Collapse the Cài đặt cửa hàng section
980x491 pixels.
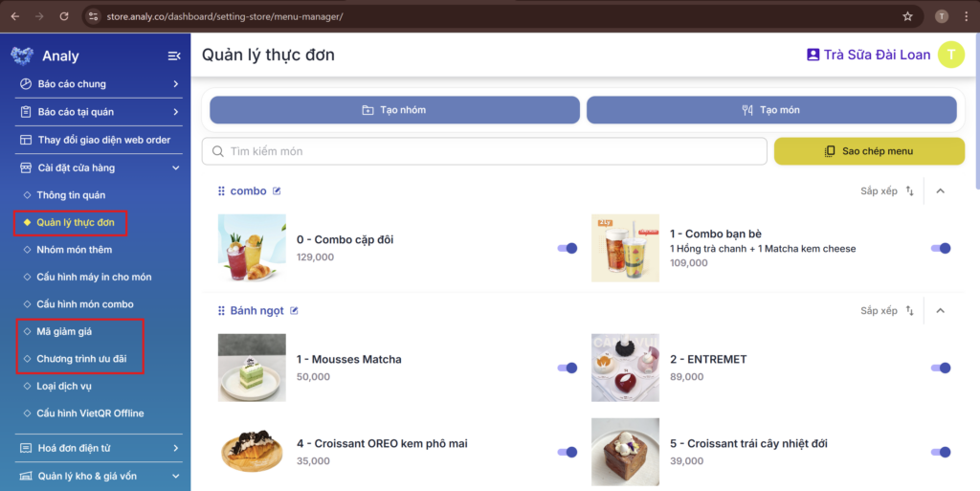coord(99,167)
